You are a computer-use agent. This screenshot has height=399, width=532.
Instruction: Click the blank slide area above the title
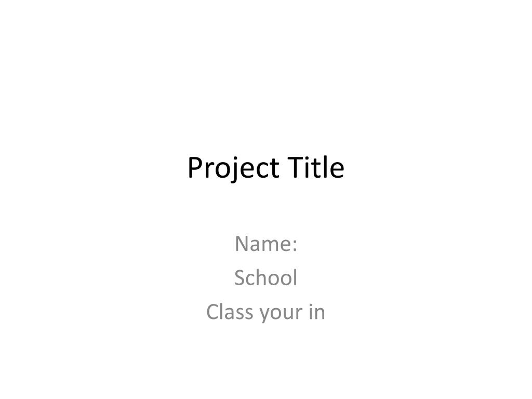pos(266,75)
